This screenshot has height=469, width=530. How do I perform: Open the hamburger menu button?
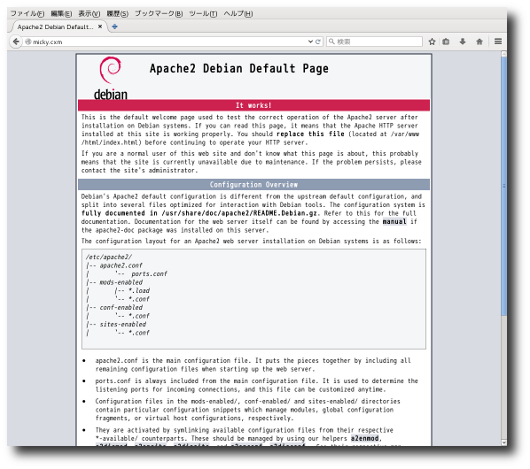(x=498, y=41)
